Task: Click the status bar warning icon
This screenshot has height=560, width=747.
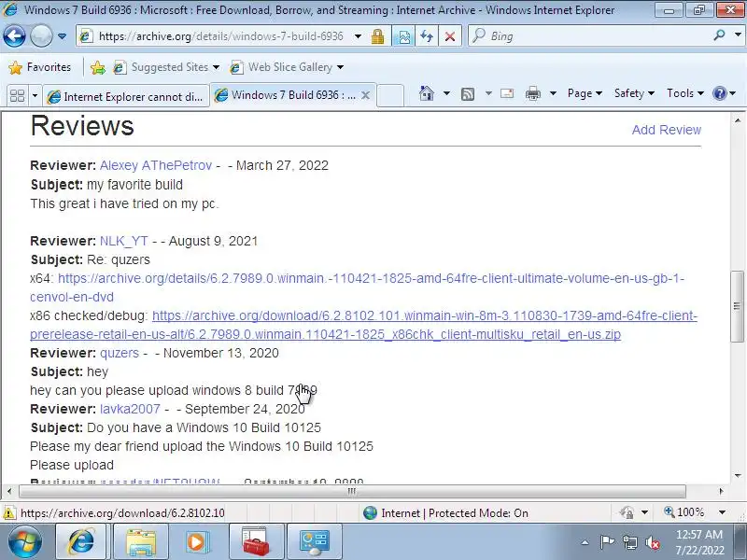Action: click(9, 512)
